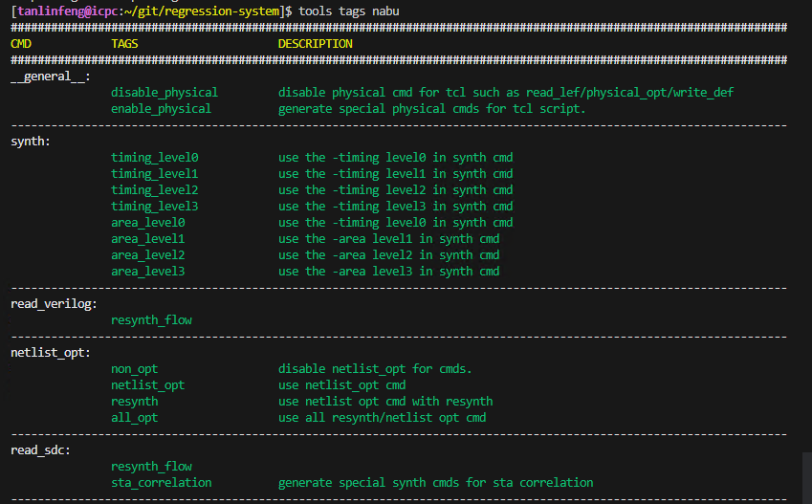Pick the area_level3 tag

[147, 272]
